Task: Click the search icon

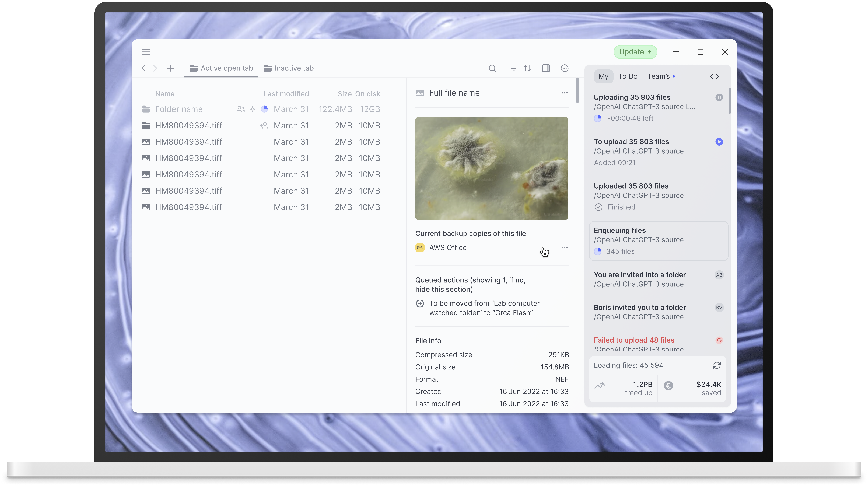Action: tap(492, 68)
